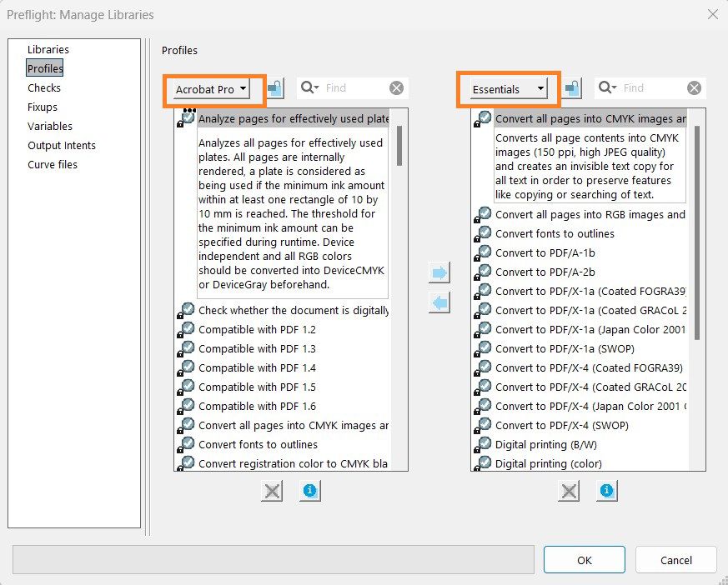Select Libraries in the left panel
The height and width of the screenshot is (585, 728).
(x=48, y=50)
